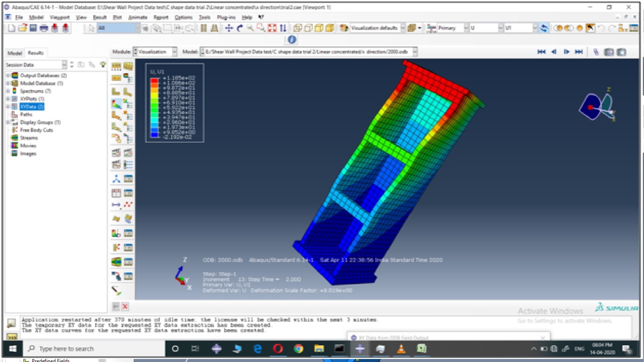The height and width of the screenshot is (362, 644).
Task: Open the Session Data dropdown
Action: pyautogui.click(x=64, y=65)
